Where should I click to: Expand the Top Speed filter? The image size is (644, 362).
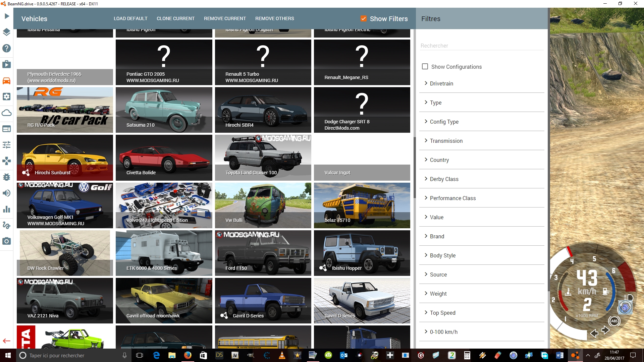482,313
